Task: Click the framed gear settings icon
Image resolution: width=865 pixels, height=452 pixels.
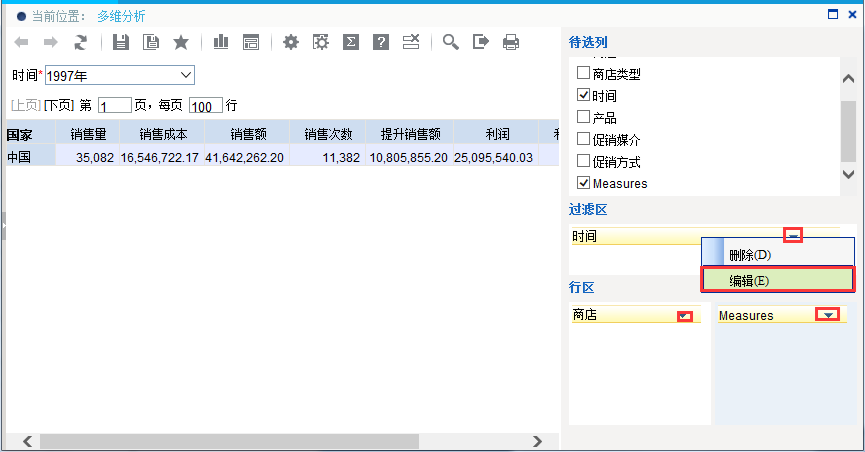Action: coord(321,42)
